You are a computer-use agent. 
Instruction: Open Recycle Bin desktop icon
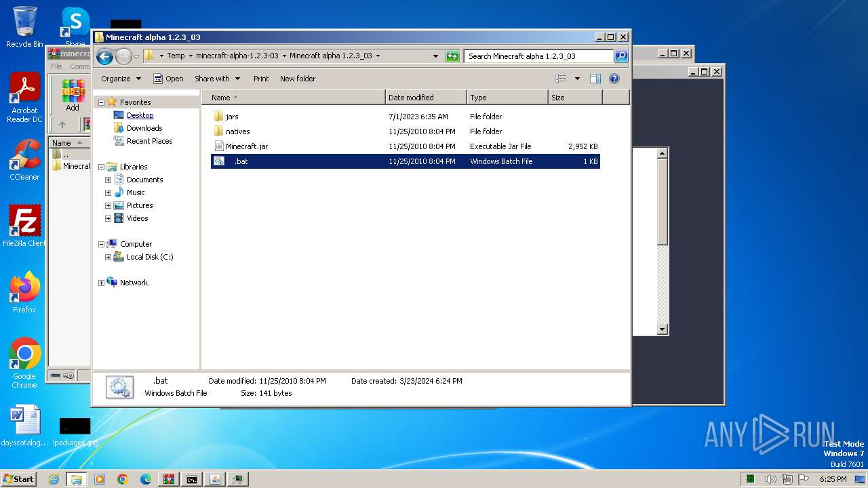tap(24, 27)
